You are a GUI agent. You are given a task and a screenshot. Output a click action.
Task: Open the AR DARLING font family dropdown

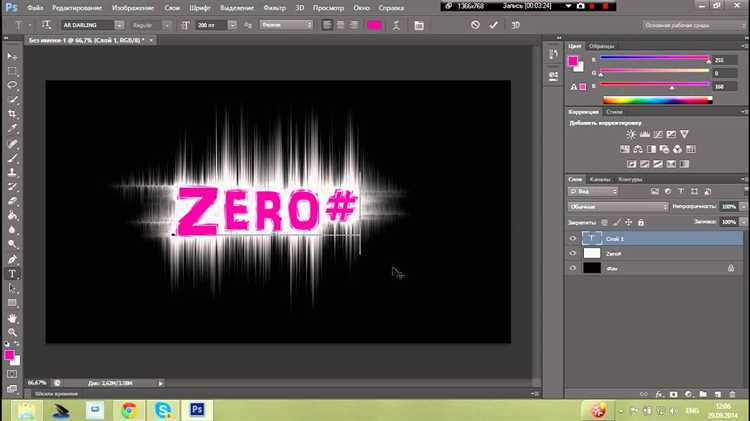pos(120,24)
